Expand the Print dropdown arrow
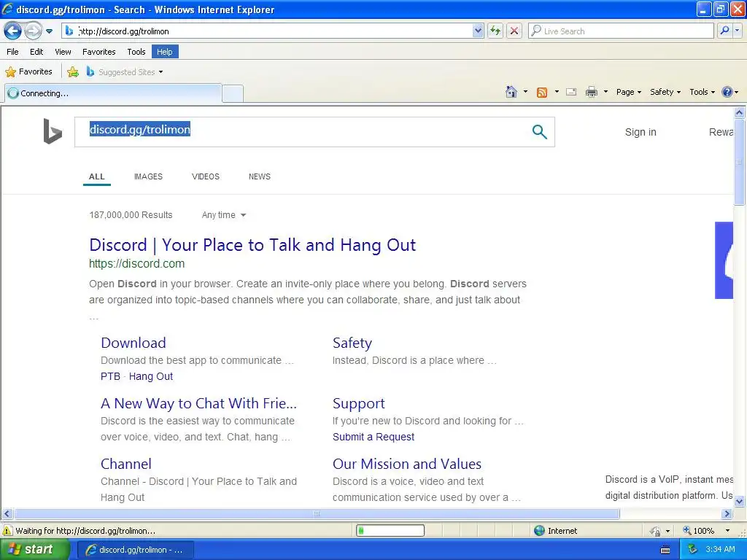Screen dimensions: 747x560 pos(605,92)
